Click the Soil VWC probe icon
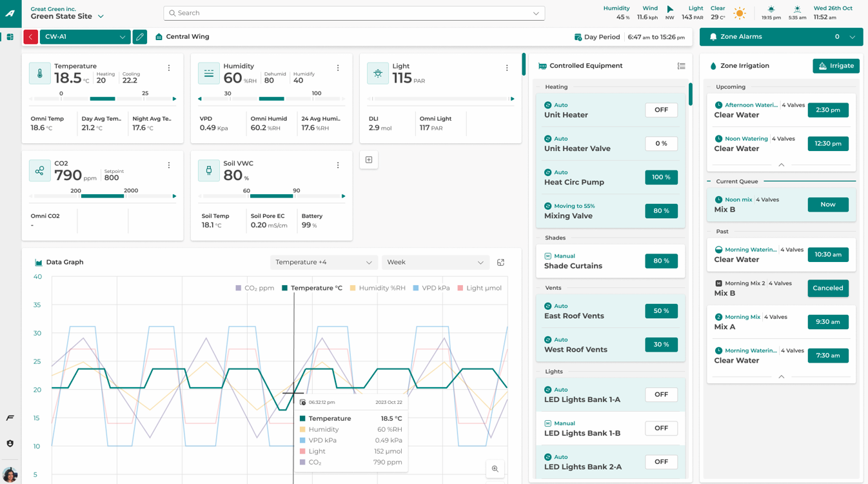 coord(209,171)
